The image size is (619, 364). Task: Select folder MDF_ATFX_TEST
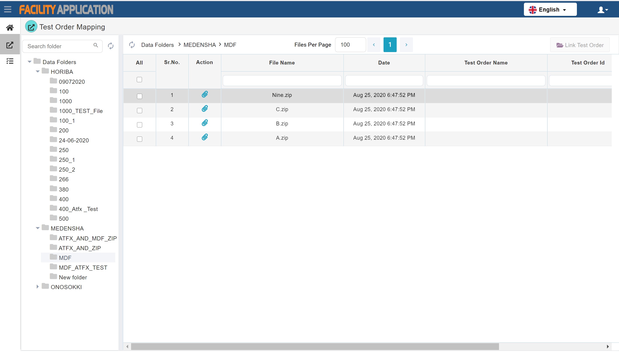[83, 268]
